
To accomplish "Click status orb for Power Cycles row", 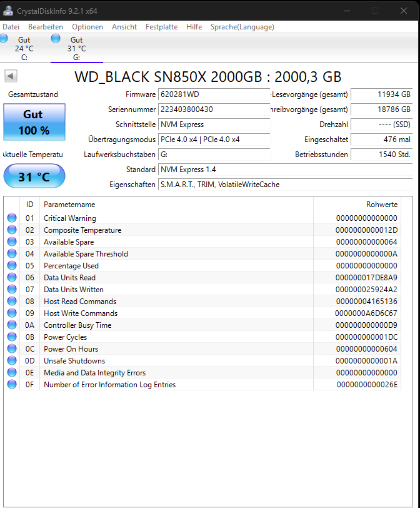I will pyautogui.click(x=12, y=337).
